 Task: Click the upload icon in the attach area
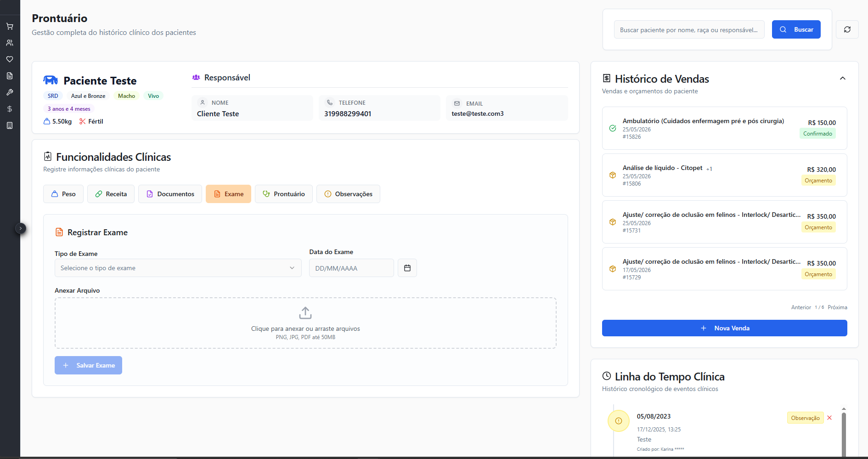coord(305,313)
